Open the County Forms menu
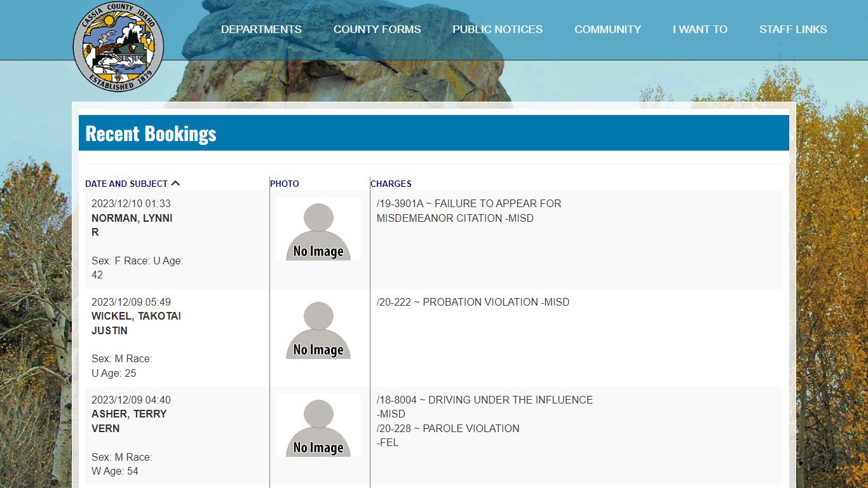Image resolution: width=868 pixels, height=488 pixels. (377, 29)
